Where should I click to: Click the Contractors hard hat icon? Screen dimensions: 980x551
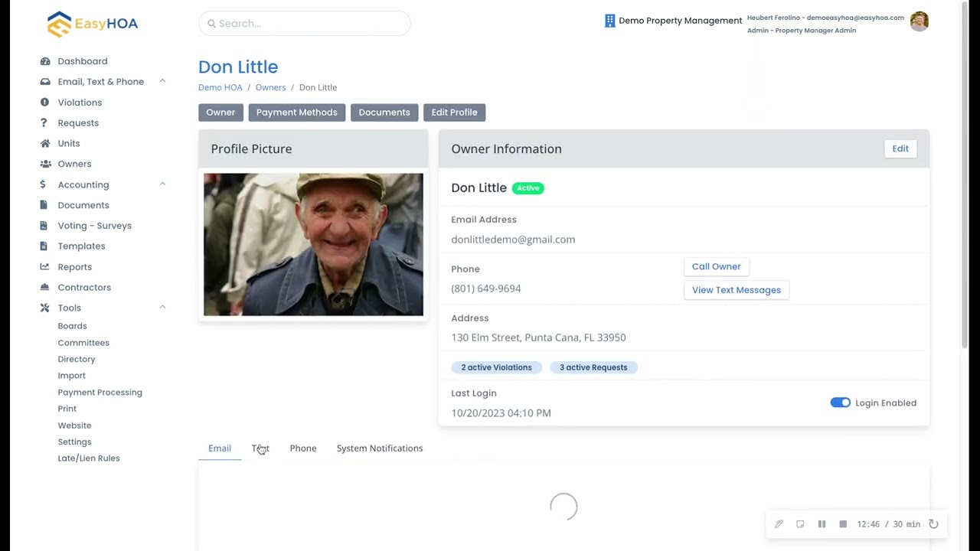[45, 288]
